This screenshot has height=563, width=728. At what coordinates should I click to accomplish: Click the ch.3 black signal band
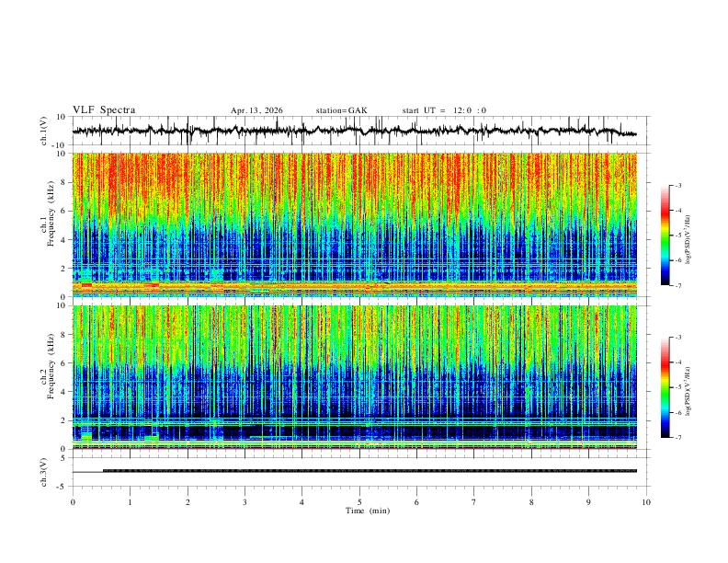pyautogui.click(x=370, y=471)
